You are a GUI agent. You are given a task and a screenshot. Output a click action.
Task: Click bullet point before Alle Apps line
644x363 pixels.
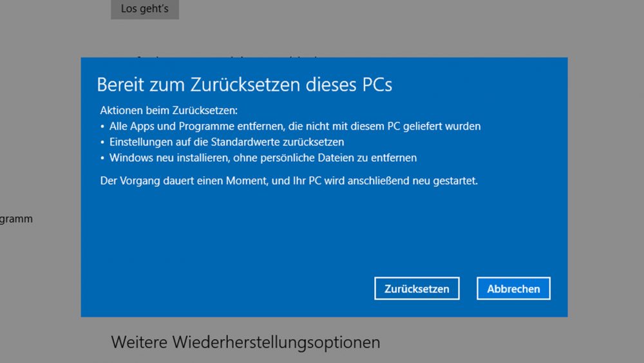click(102, 126)
